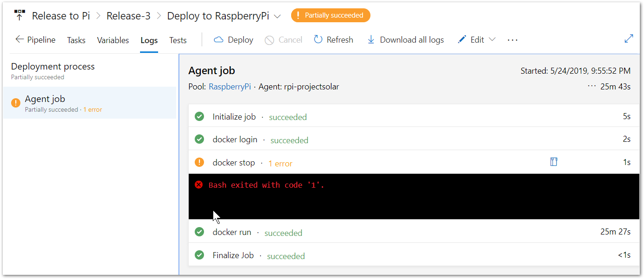Download all logs
Viewport: 644px width, 279px height.
point(405,40)
